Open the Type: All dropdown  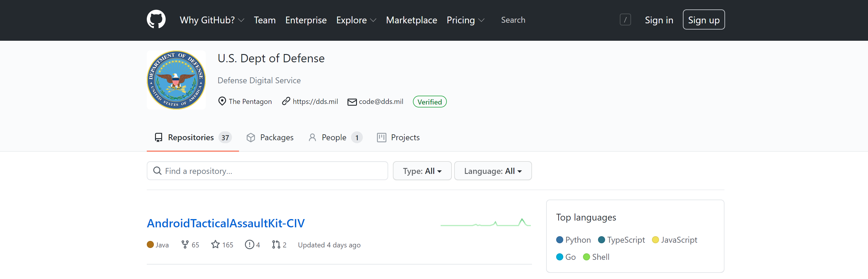(x=422, y=171)
